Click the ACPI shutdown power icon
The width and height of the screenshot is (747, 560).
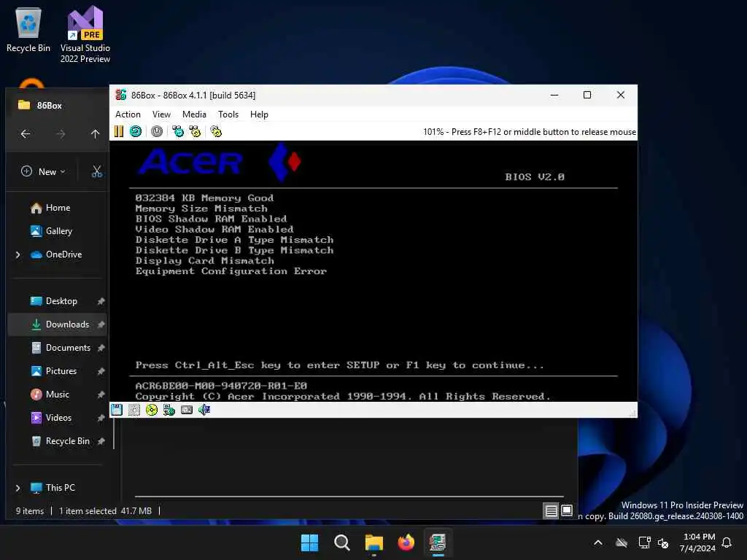coord(157,131)
